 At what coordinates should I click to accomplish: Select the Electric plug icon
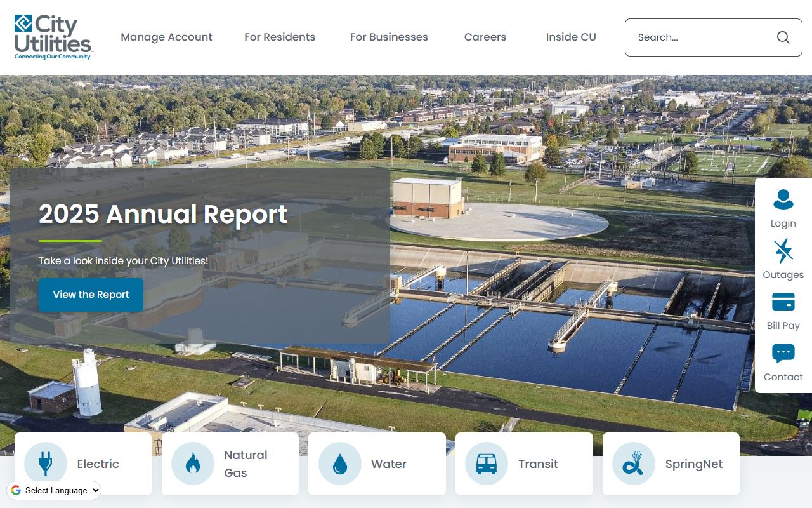(45, 464)
